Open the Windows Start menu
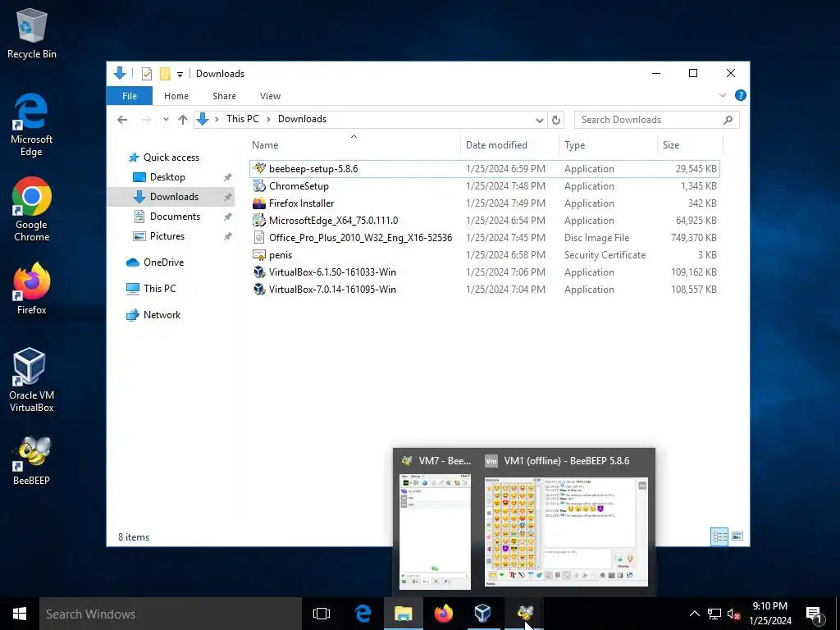The width and height of the screenshot is (840, 630). (x=20, y=614)
